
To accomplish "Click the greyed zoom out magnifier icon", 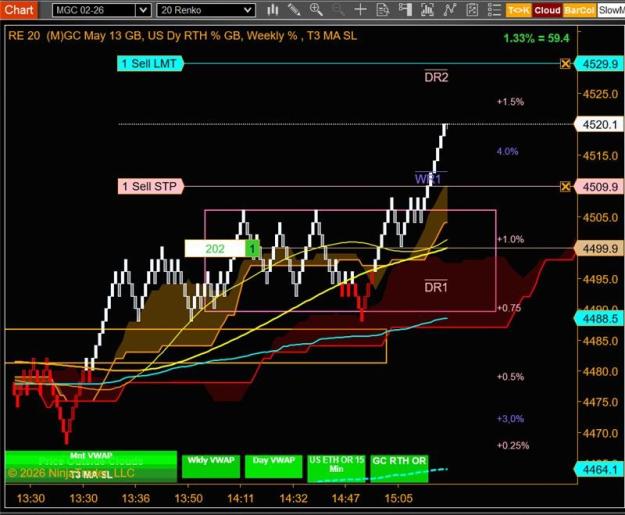I will tap(338, 10).
